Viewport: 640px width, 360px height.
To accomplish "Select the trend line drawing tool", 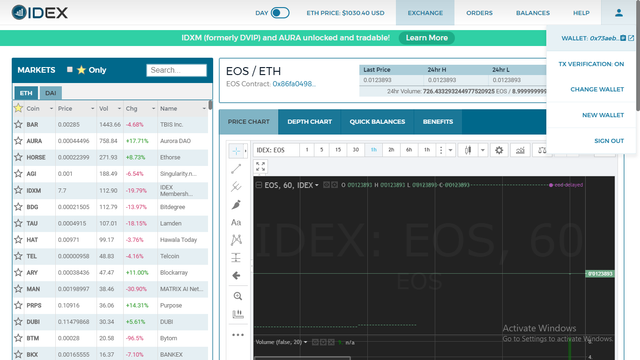I will pyautogui.click(x=236, y=169).
